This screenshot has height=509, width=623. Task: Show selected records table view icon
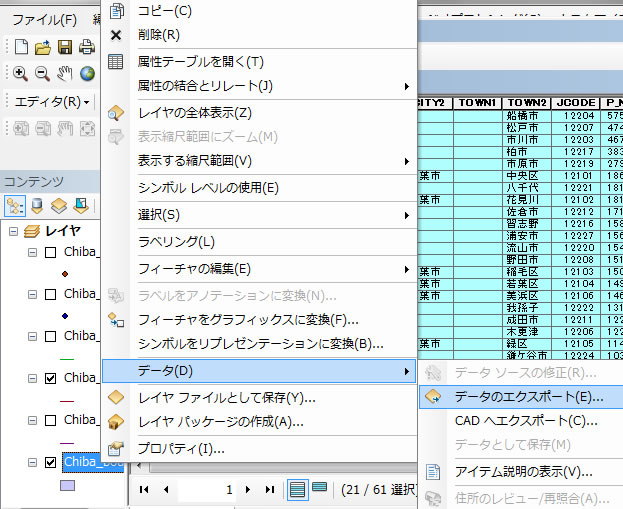pyautogui.click(x=319, y=489)
